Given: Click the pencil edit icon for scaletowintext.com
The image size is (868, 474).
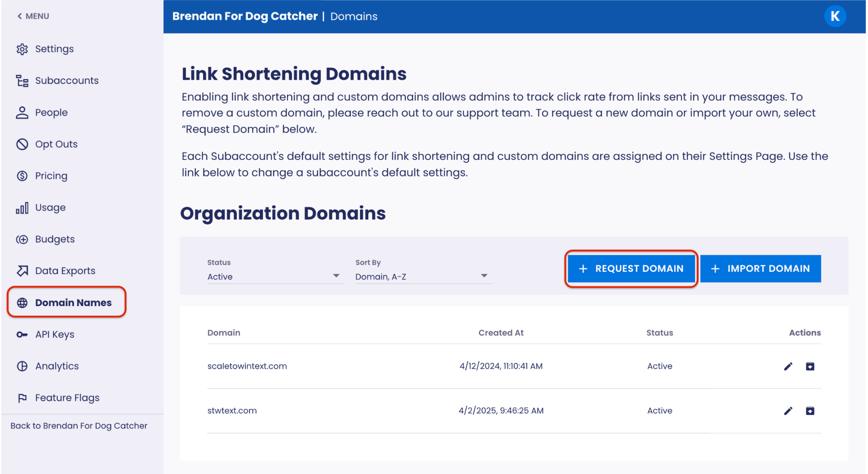Looking at the screenshot, I should coord(788,366).
